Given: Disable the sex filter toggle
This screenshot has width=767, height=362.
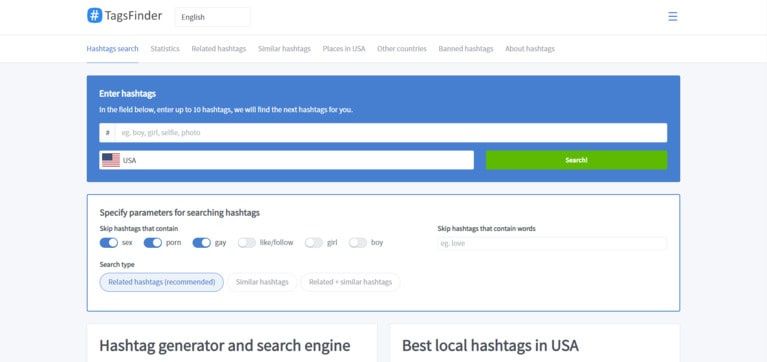Looking at the screenshot, I should (109, 243).
